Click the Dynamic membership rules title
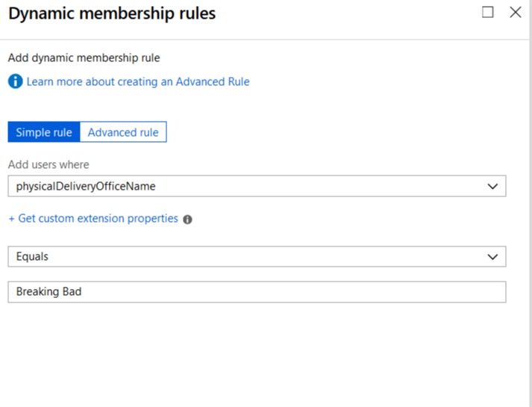This screenshot has height=407, width=532. tap(112, 13)
